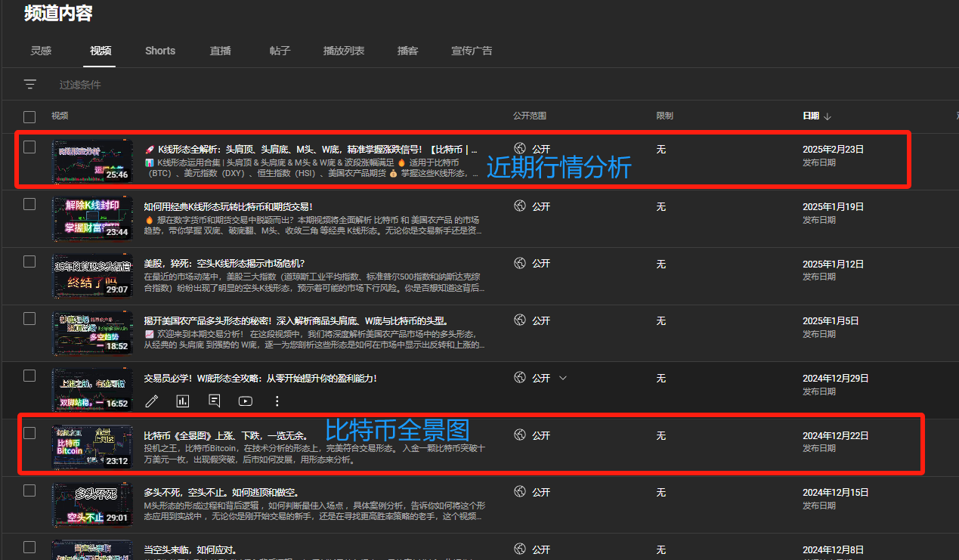Click thumbnail of the 16:52 video
The image size is (959, 560).
coord(92,390)
